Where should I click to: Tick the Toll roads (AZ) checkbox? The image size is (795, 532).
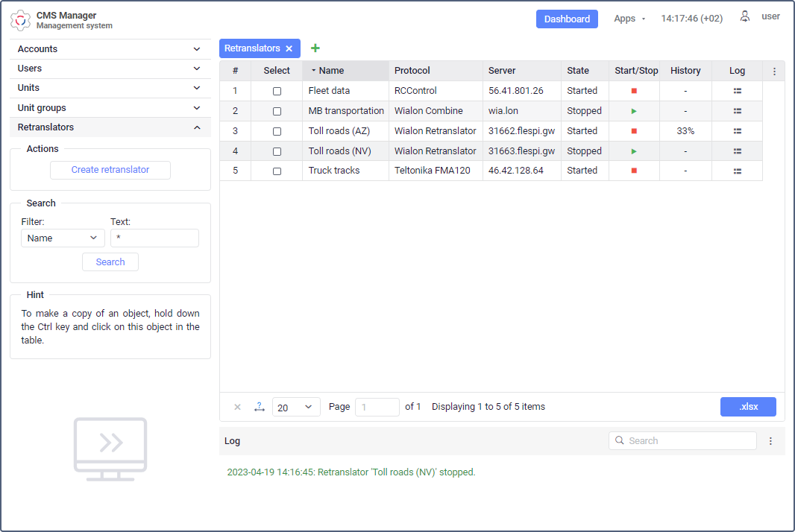point(277,131)
